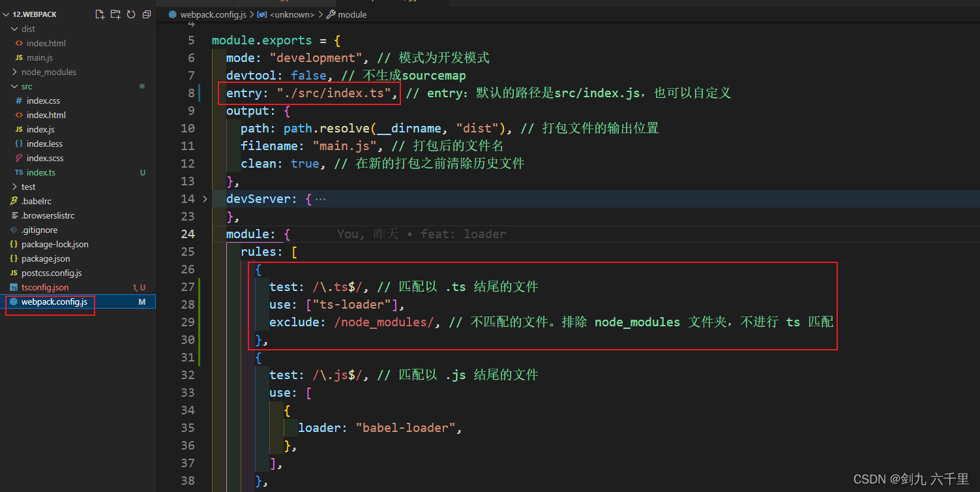Image resolution: width=980 pixels, height=492 pixels.
Task: Click the webpack.config.js breadcrumb
Action: coord(213,14)
